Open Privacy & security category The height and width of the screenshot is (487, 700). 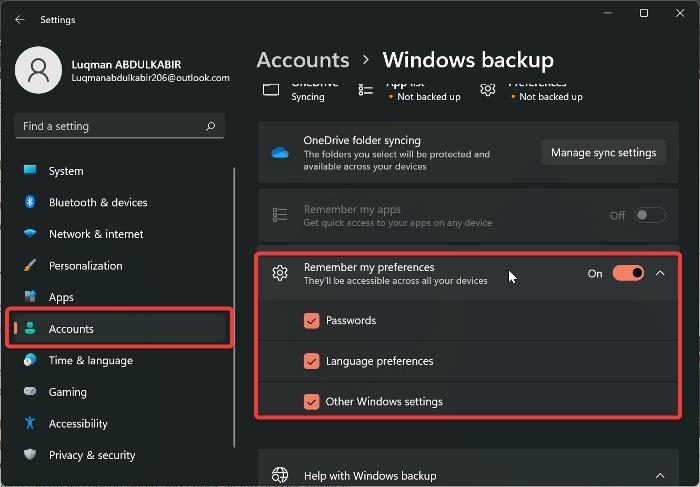121,455
